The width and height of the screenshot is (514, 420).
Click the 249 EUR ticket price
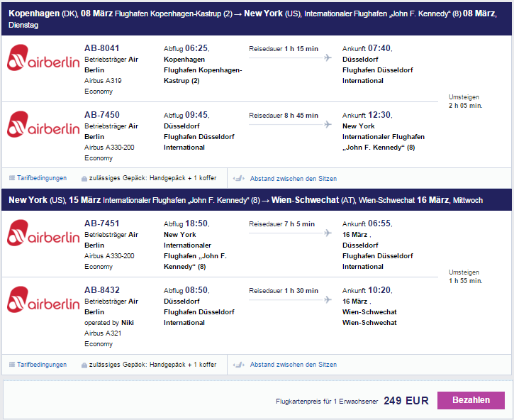pos(406,401)
